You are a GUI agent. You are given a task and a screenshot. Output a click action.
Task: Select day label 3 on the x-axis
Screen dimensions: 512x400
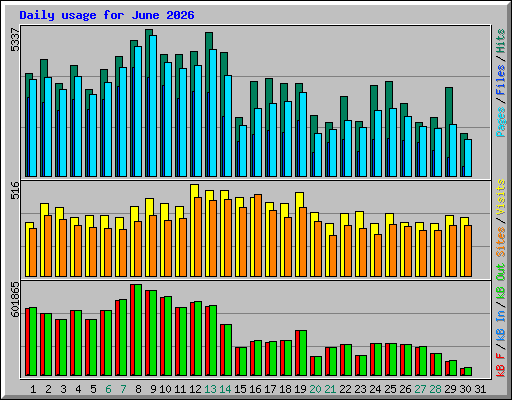[63, 389]
